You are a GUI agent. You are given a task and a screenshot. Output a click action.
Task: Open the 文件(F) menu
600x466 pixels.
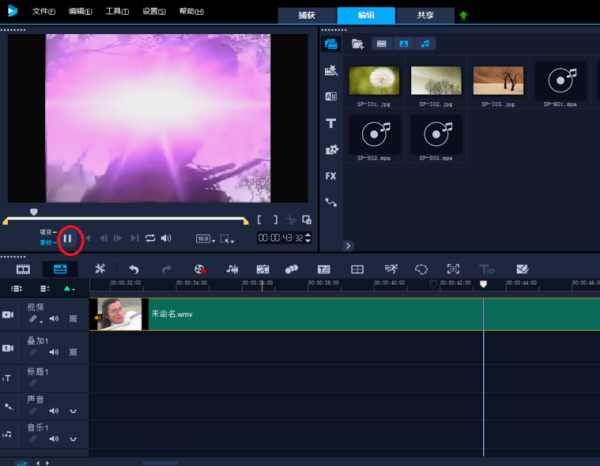coord(42,11)
